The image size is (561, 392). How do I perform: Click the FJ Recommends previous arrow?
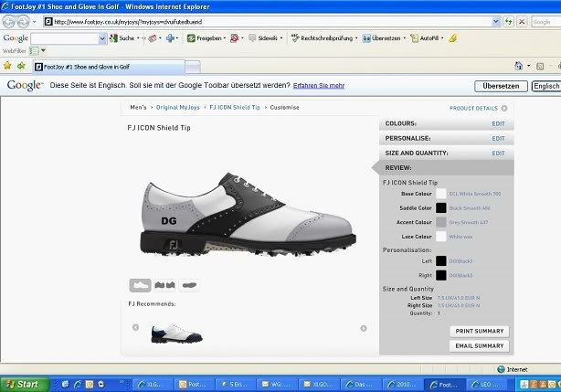[x=135, y=328]
